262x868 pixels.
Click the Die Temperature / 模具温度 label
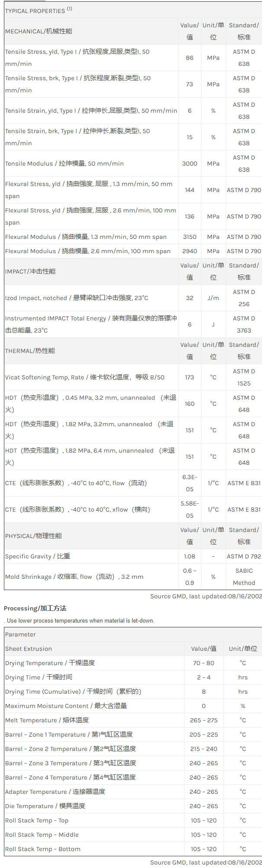click(x=45, y=806)
